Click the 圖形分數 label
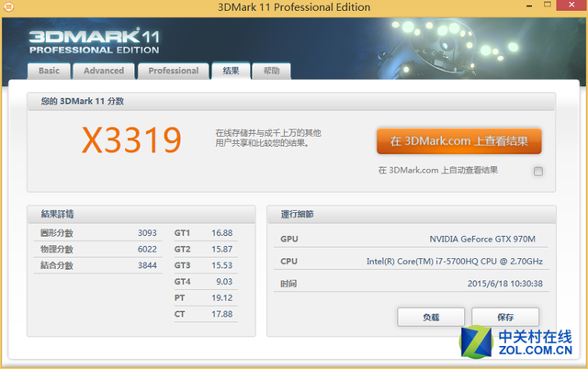This screenshot has height=369, width=588. click(x=57, y=233)
